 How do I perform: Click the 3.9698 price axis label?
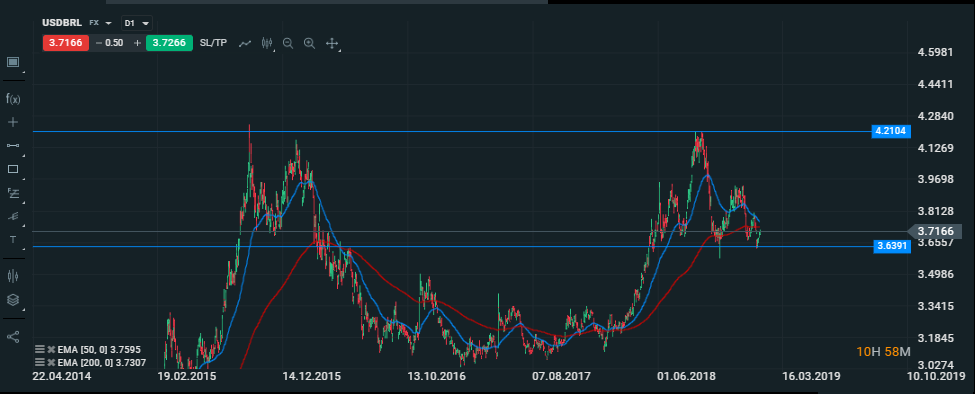pyautogui.click(x=936, y=179)
